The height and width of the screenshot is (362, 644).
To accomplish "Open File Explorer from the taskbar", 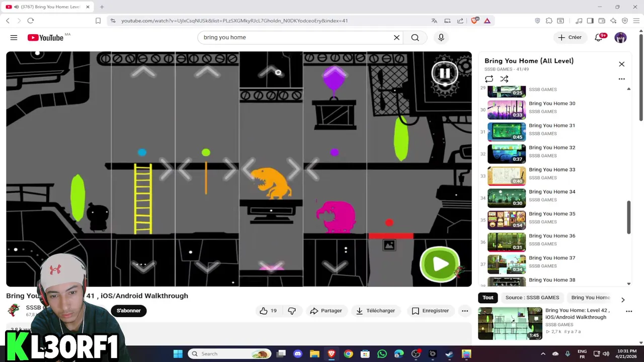I will point(314,354).
